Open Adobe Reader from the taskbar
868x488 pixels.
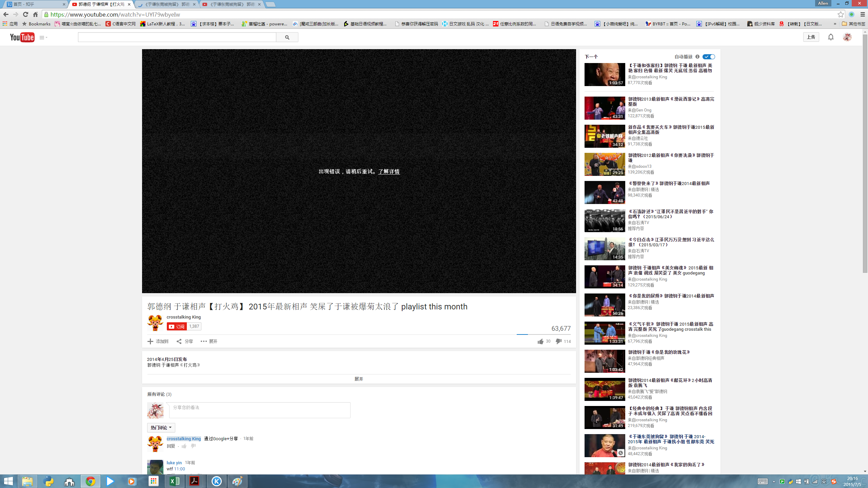(195, 481)
